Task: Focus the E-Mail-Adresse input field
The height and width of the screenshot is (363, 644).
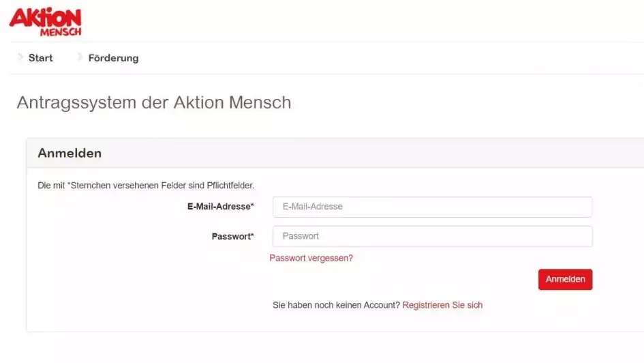Action: pos(432,207)
